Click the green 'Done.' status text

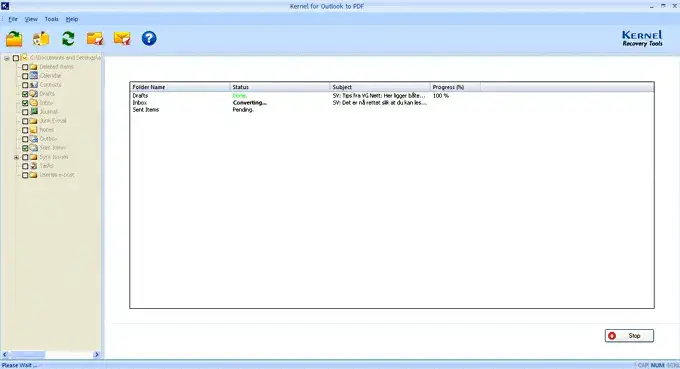[239, 95]
